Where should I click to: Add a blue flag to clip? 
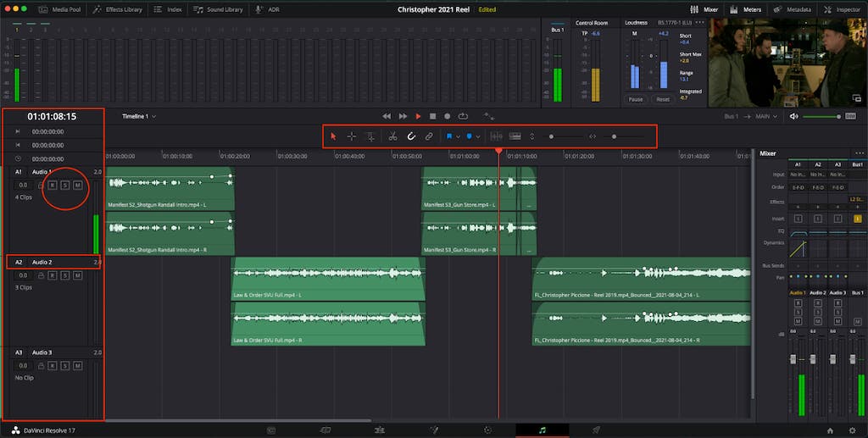[449, 136]
